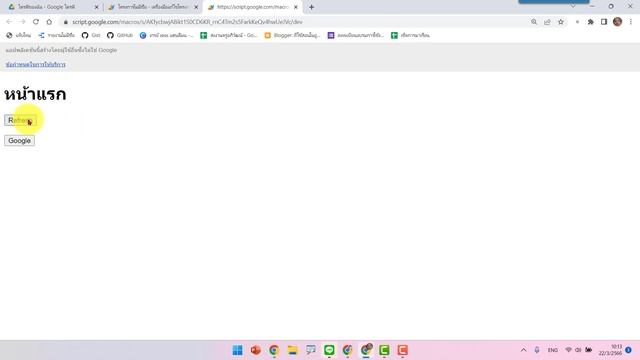Open the site info lock icon
This screenshot has height=360, width=640.
[x=65, y=22]
